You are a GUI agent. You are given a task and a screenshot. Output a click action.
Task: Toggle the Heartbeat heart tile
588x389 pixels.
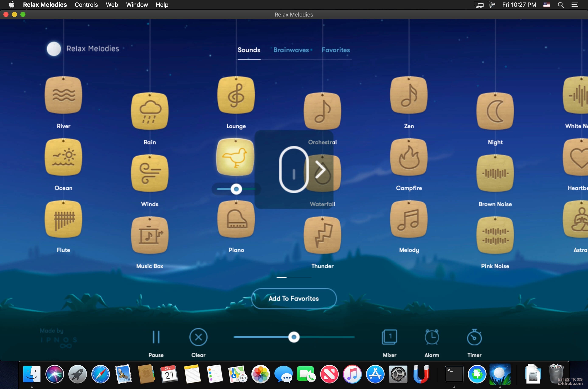(576, 157)
